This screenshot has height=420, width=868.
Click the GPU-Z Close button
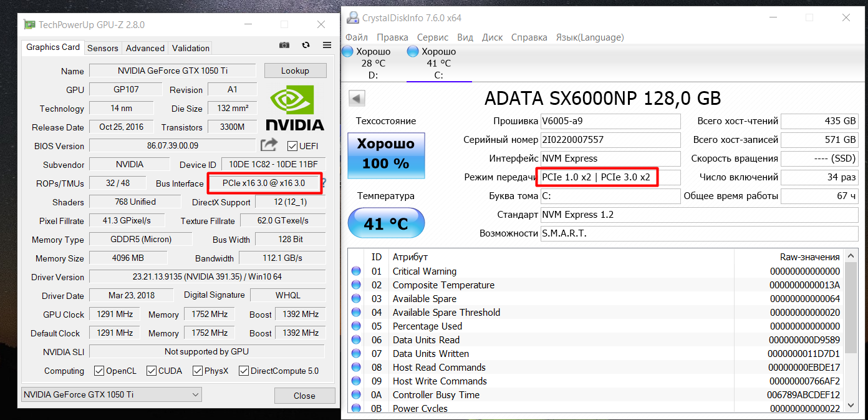[304, 395]
